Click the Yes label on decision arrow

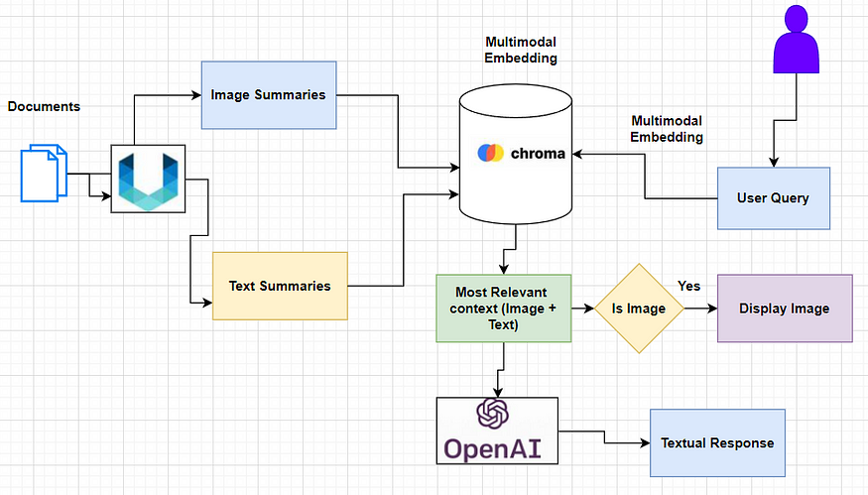(688, 286)
